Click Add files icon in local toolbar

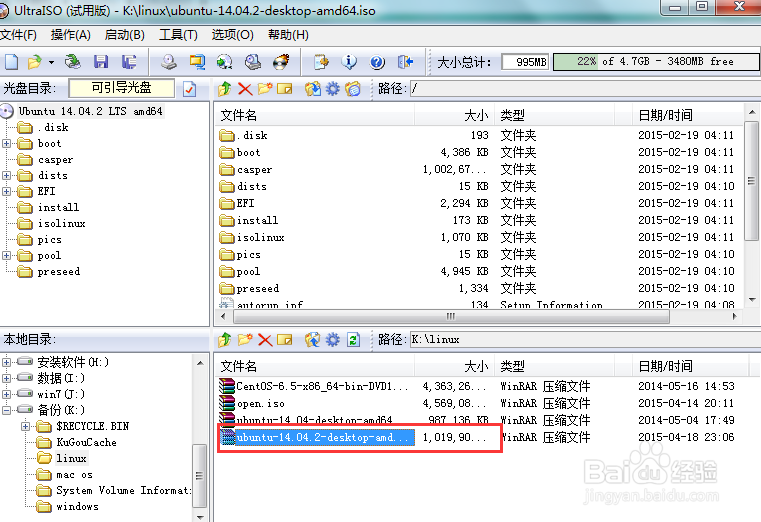[x=313, y=340]
